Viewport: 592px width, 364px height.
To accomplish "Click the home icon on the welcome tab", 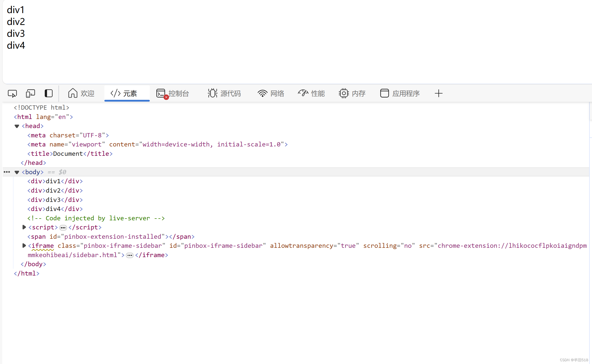I will click(73, 93).
